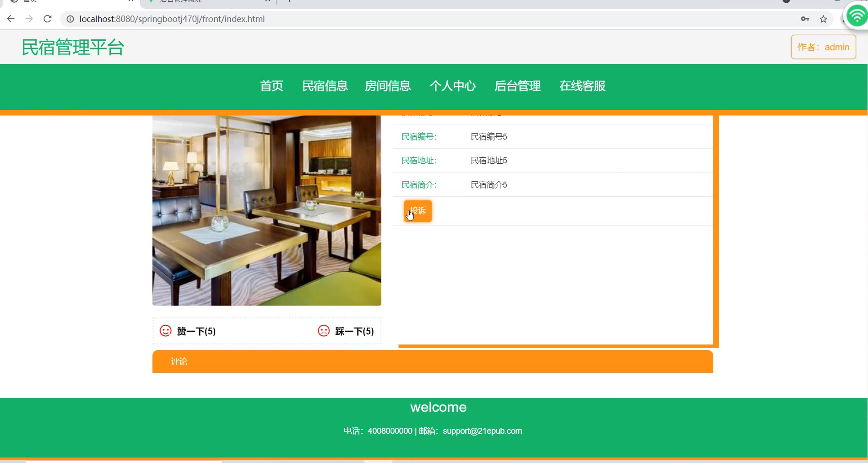Click the 民宿地址: label
The image size is (868, 463).
click(419, 161)
